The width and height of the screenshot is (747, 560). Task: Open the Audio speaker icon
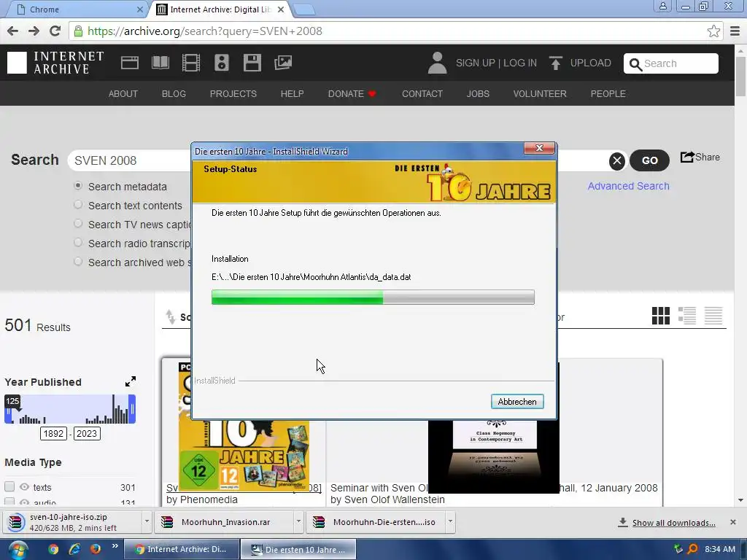(222, 63)
